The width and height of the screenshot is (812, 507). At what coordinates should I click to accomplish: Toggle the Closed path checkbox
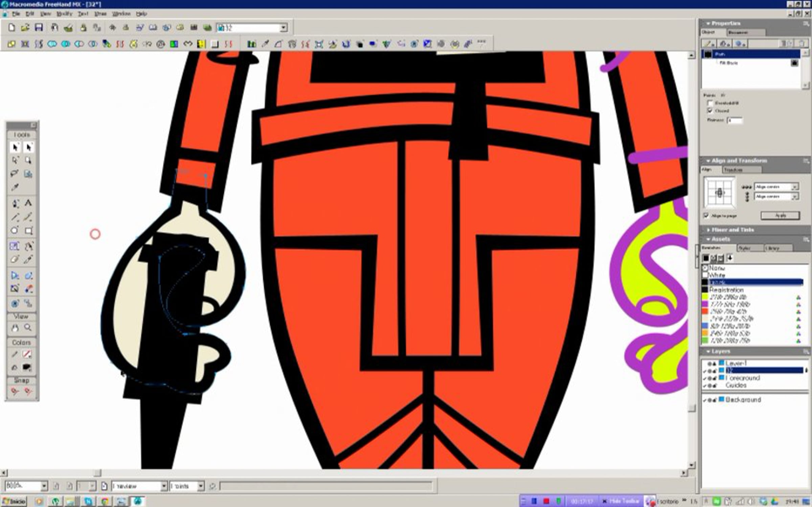pyautogui.click(x=710, y=111)
